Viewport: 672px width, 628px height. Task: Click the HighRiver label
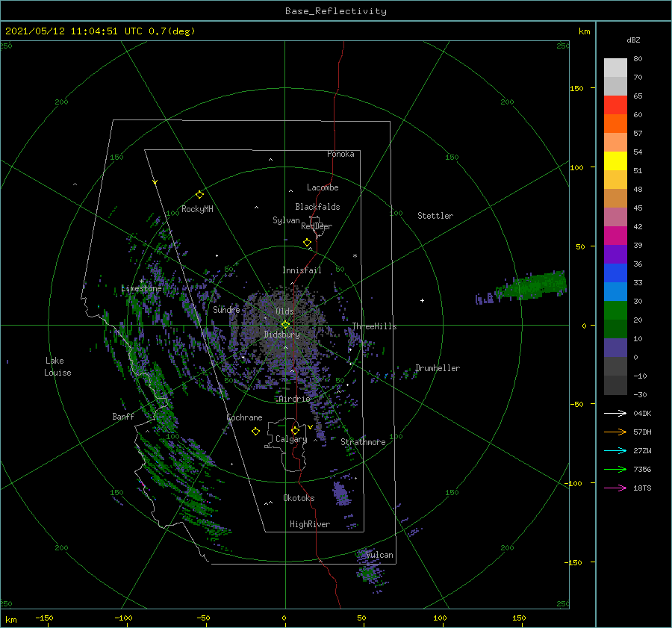(310, 524)
